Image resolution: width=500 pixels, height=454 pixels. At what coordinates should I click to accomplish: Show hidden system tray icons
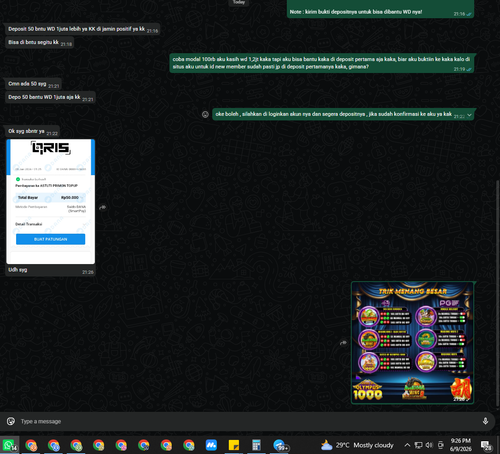pos(407,445)
